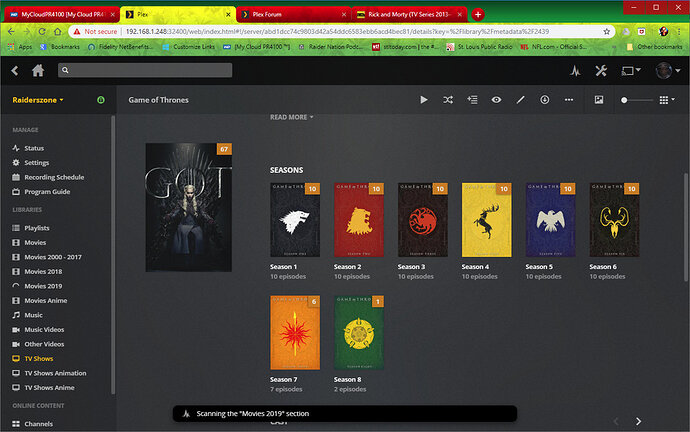The width and height of the screenshot is (690, 432).
Task: Open Season 7 orange poster
Action: pos(295,333)
